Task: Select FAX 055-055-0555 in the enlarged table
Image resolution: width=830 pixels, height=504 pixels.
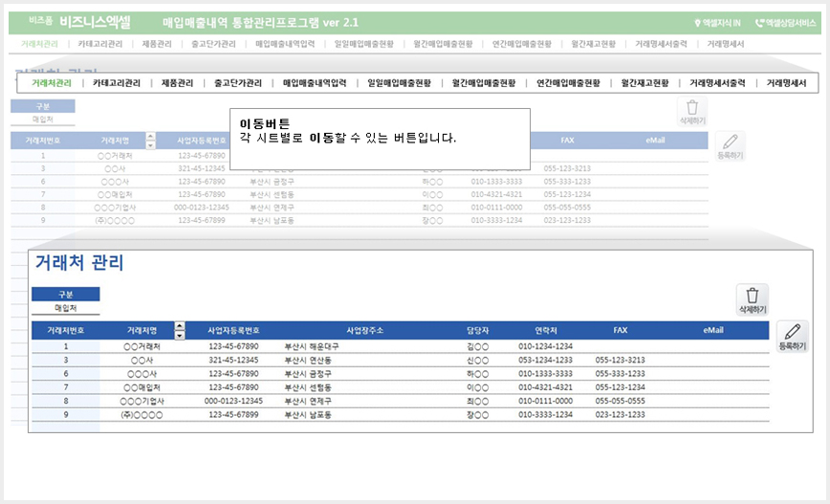Action: pos(620,402)
